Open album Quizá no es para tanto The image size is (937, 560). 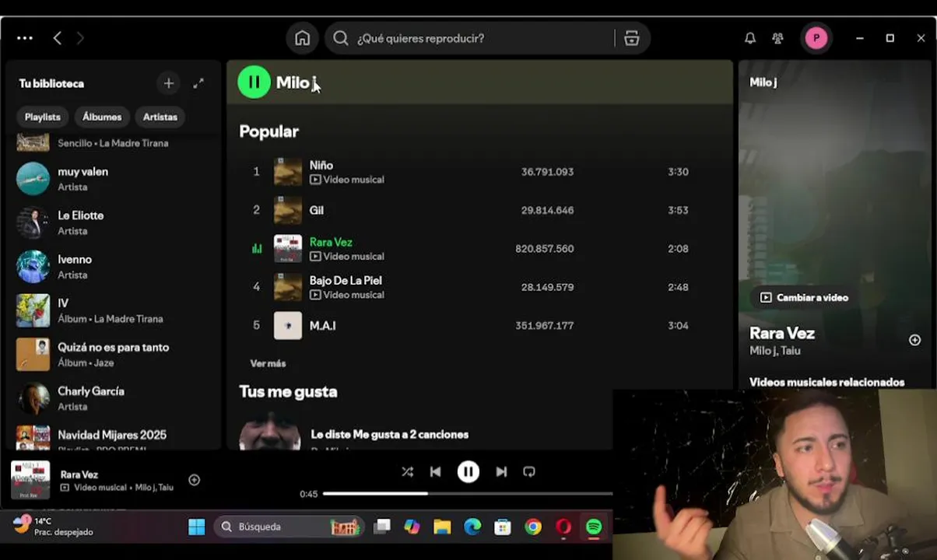113,354
